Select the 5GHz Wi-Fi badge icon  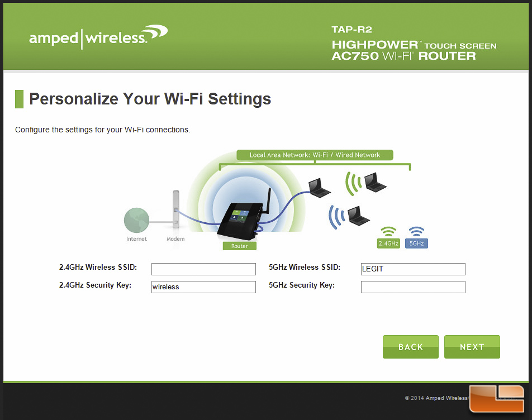pyautogui.click(x=416, y=237)
